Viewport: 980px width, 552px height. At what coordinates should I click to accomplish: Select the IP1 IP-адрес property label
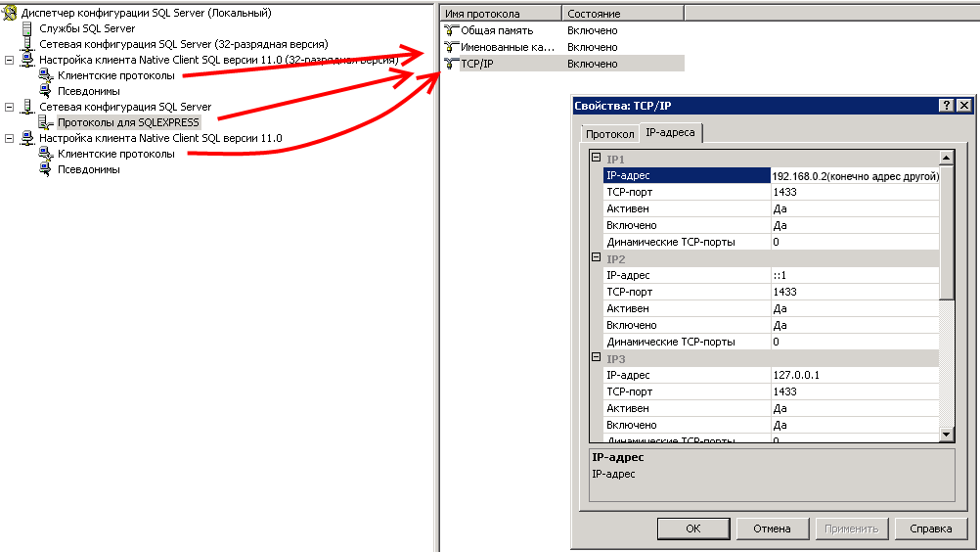[687, 176]
